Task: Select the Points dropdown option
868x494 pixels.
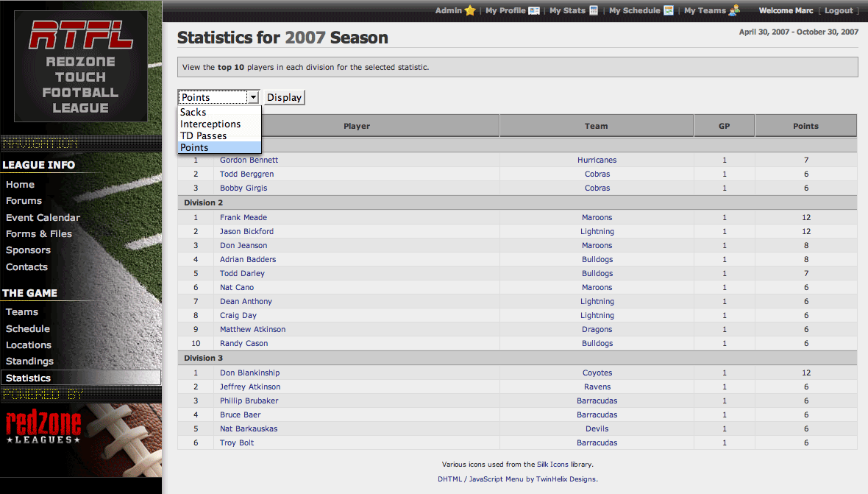Action: pos(194,147)
